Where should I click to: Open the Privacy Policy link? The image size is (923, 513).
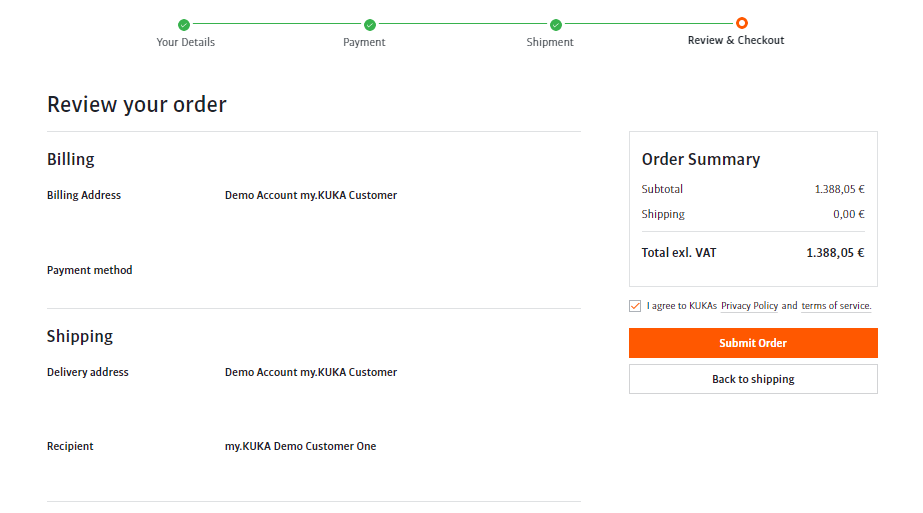pos(749,306)
